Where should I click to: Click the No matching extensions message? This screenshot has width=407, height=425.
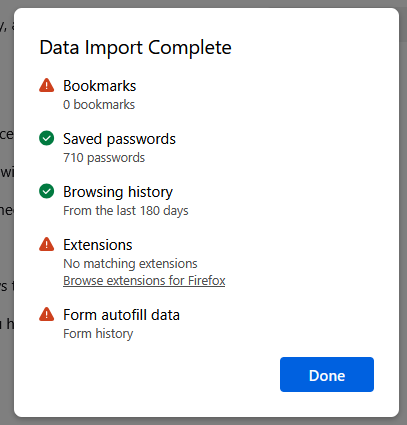pos(130,264)
